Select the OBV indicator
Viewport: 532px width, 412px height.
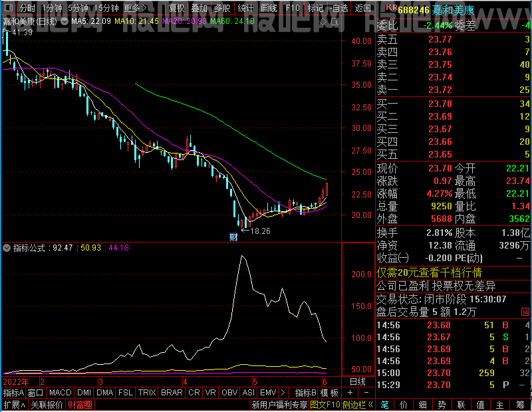coord(229,393)
